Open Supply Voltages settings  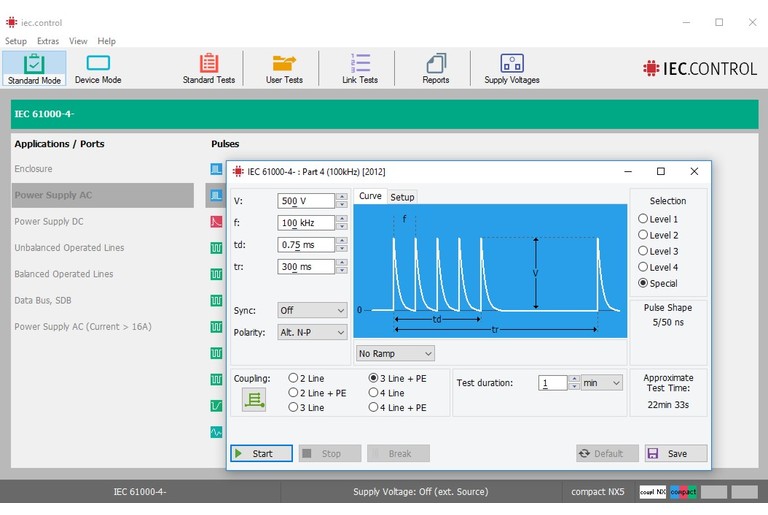(x=511, y=68)
